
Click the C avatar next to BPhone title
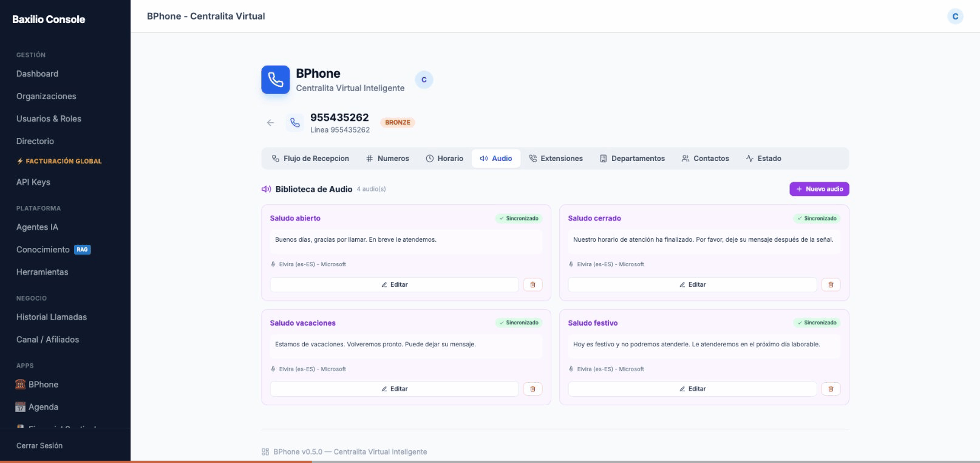[424, 80]
